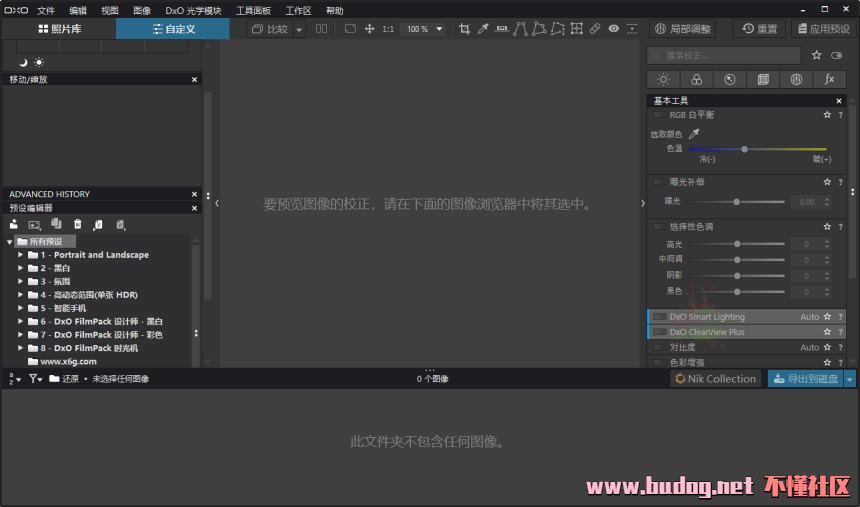The image size is (860, 507).
Task: Show Light corrections palette
Action: [x=663, y=80]
